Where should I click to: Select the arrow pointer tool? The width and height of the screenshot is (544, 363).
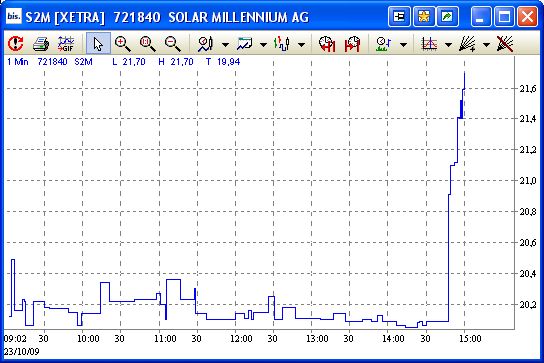98,44
